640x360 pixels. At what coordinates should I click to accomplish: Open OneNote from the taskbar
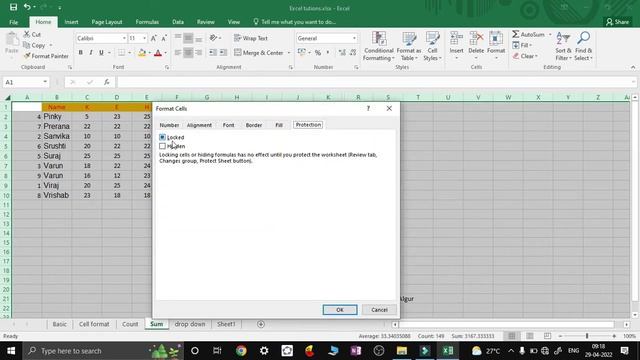point(356,351)
